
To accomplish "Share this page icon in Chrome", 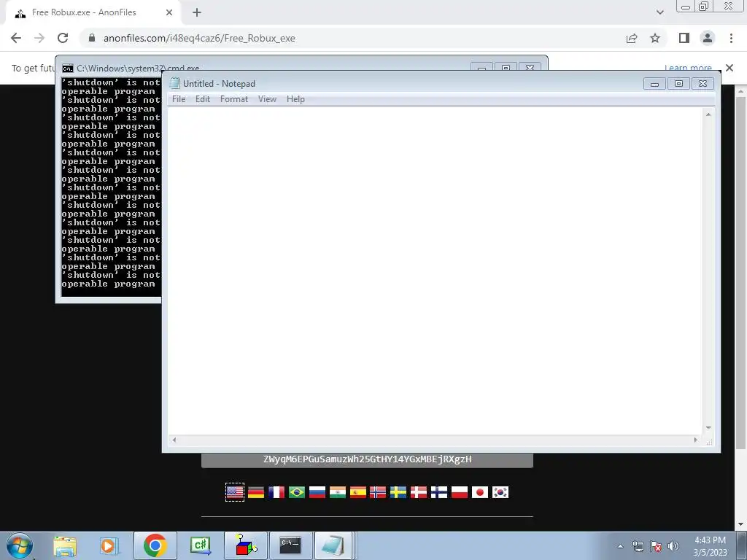I will [x=632, y=38].
